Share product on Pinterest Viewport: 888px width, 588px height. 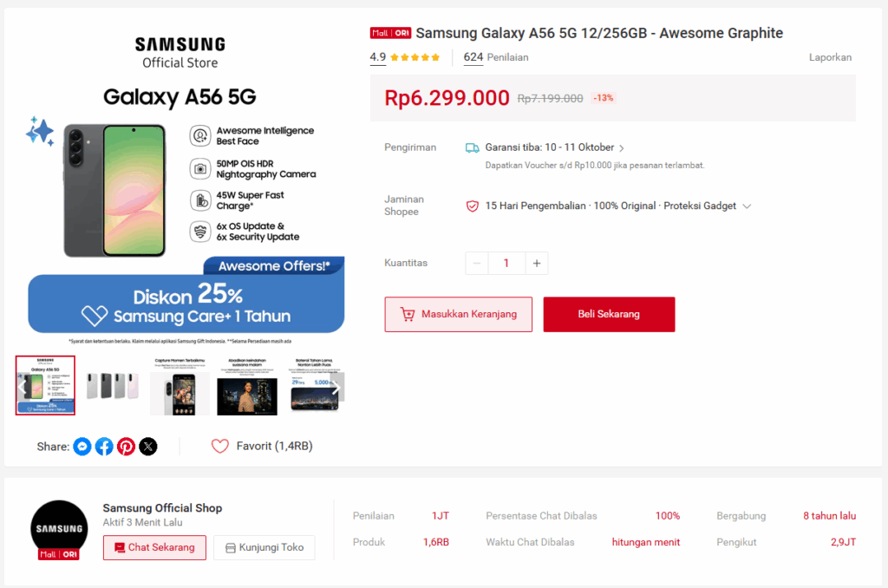pos(127,447)
